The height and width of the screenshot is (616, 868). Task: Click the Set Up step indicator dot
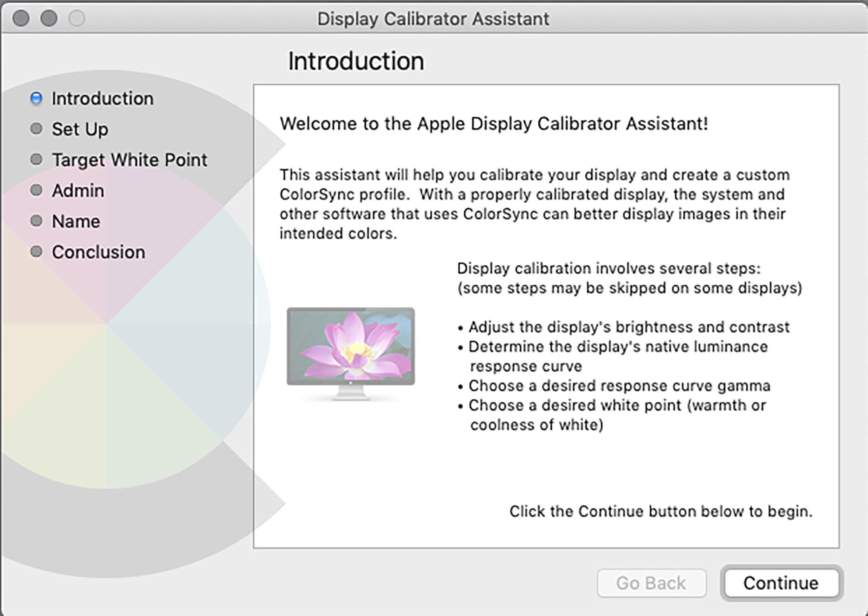(36, 129)
